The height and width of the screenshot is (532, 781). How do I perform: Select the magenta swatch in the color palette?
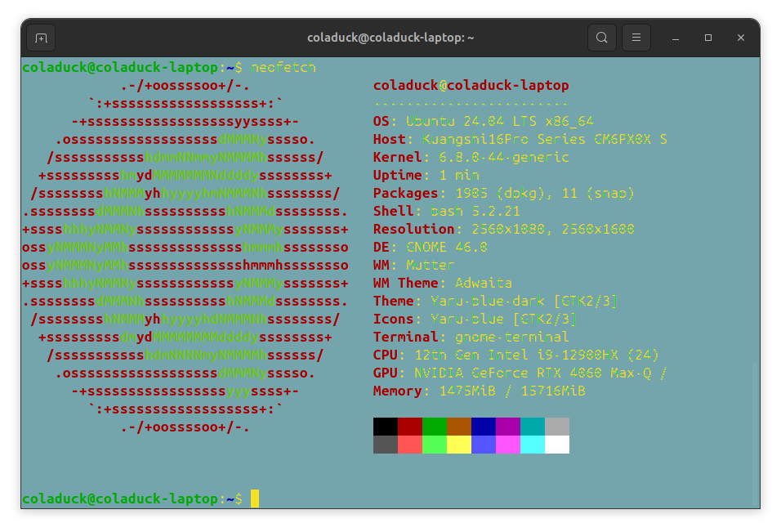508,425
